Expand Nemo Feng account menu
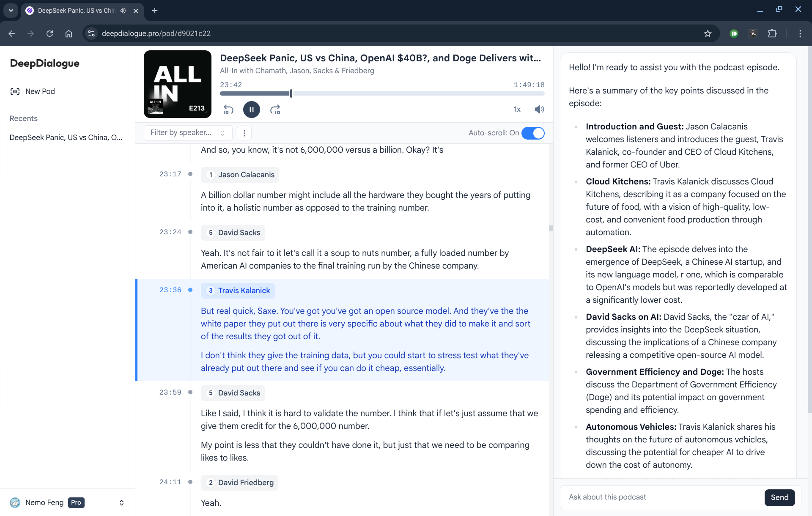Image resolution: width=812 pixels, height=516 pixels. pos(121,502)
